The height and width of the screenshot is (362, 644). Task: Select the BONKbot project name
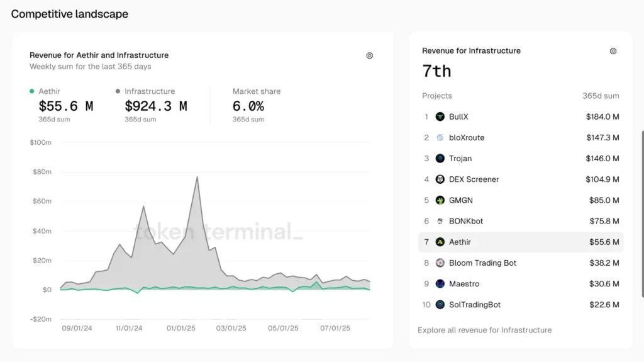coord(466,222)
